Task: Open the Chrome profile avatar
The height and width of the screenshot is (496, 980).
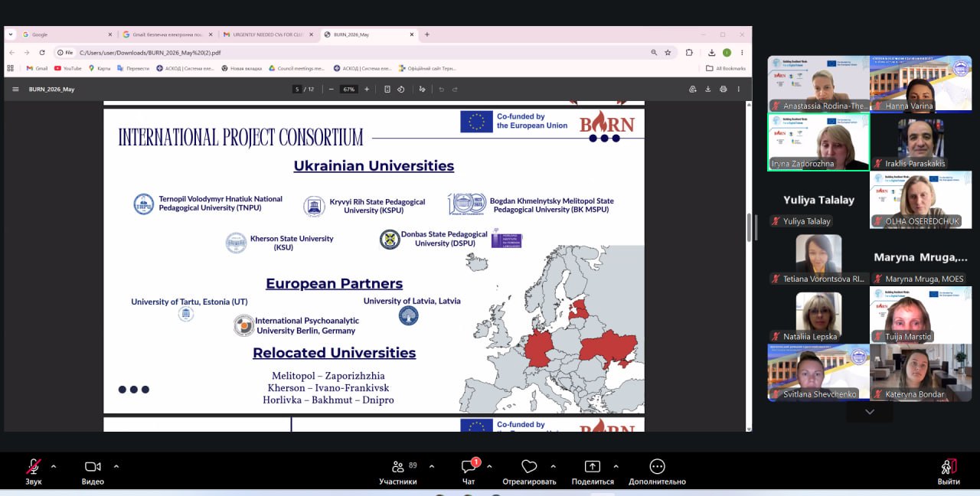Action: point(727,53)
